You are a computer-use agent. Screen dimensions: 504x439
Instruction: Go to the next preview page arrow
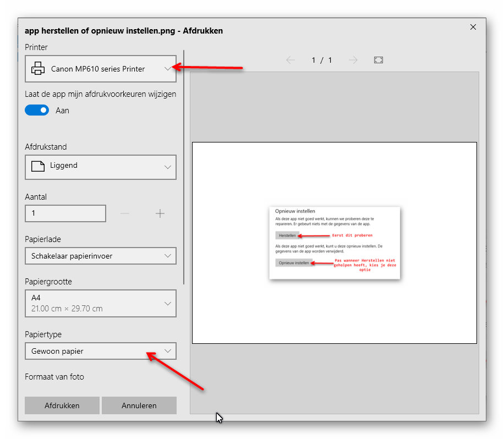353,60
